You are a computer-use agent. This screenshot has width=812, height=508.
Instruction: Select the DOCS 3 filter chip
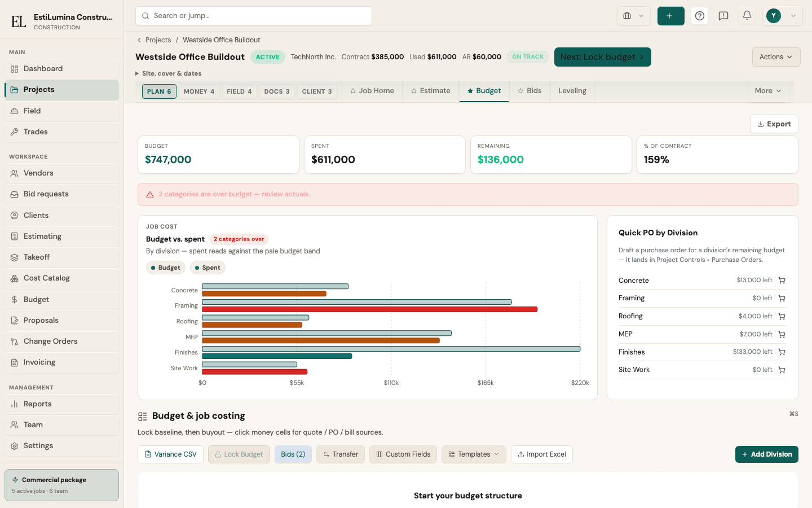(x=277, y=91)
